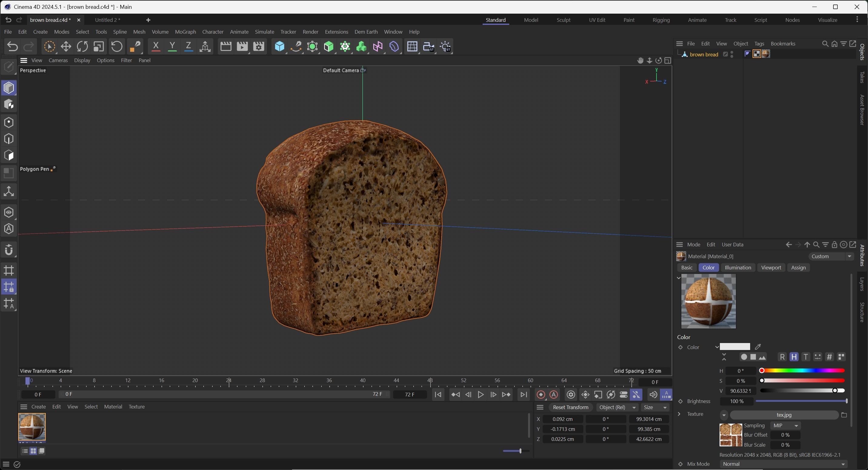Toggle the Y axis lock
Screen dimensions: 868x470
tap(172, 46)
